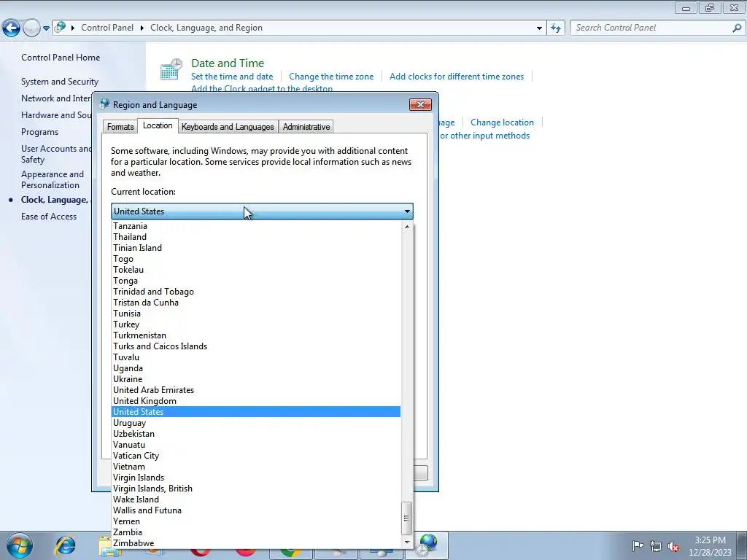747x560 pixels.
Task: Select Vietnam in the location list
Action: tap(256, 467)
